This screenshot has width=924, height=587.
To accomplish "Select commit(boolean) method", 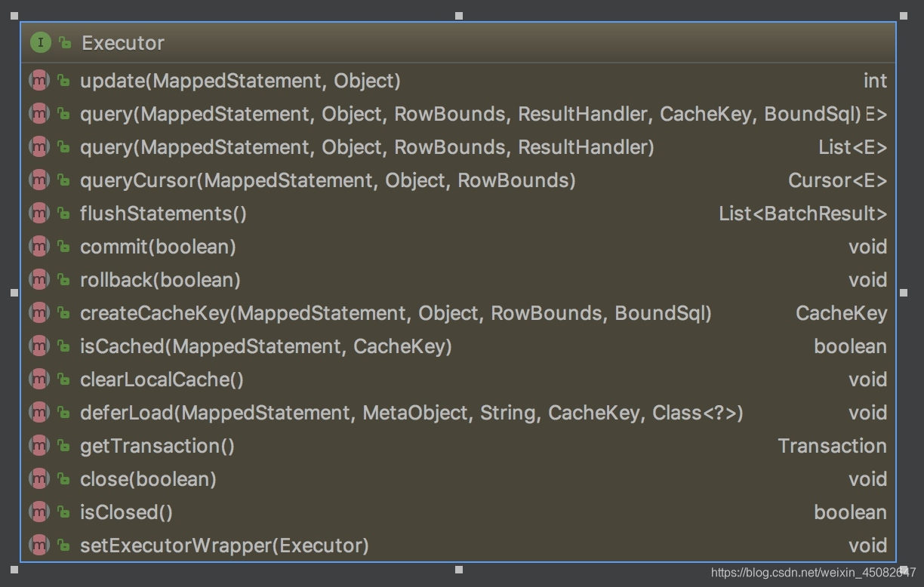I will point(158,247).
